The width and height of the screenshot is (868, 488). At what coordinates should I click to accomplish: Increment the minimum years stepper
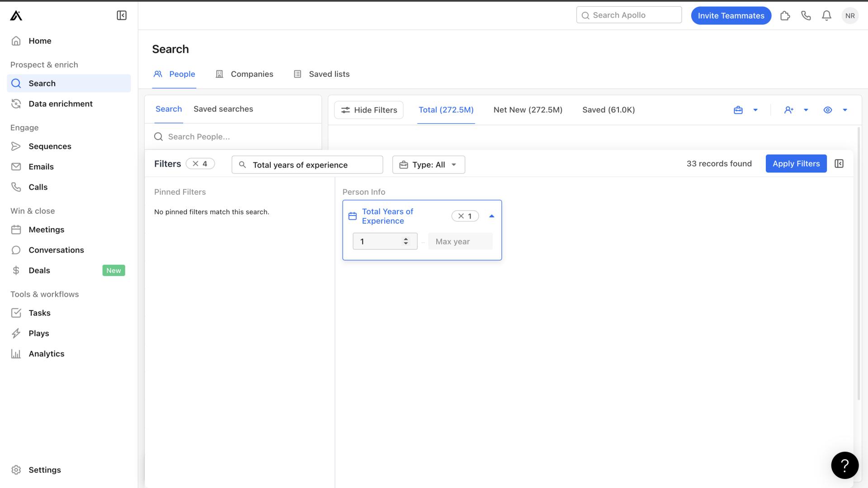point(406,238)
